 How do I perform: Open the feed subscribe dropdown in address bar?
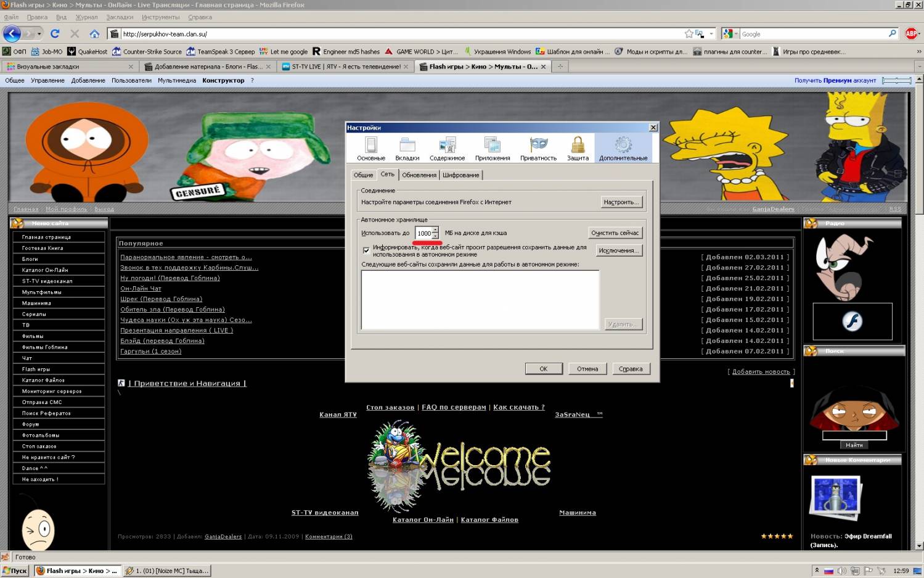[x=711, y=33]
